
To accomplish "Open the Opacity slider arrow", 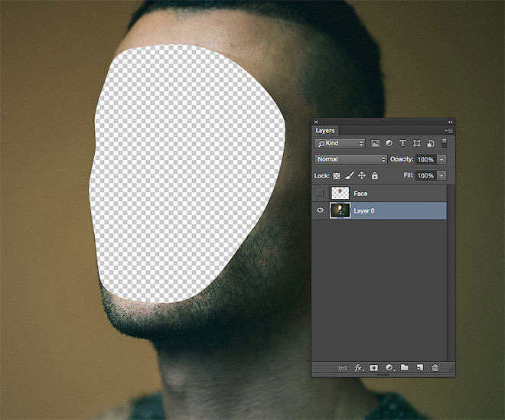I will coord(442,159).
